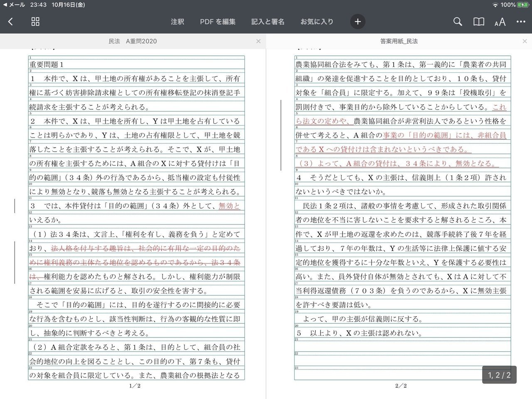Tap status bar date 10月16日(金)

(x=69, y=5)
